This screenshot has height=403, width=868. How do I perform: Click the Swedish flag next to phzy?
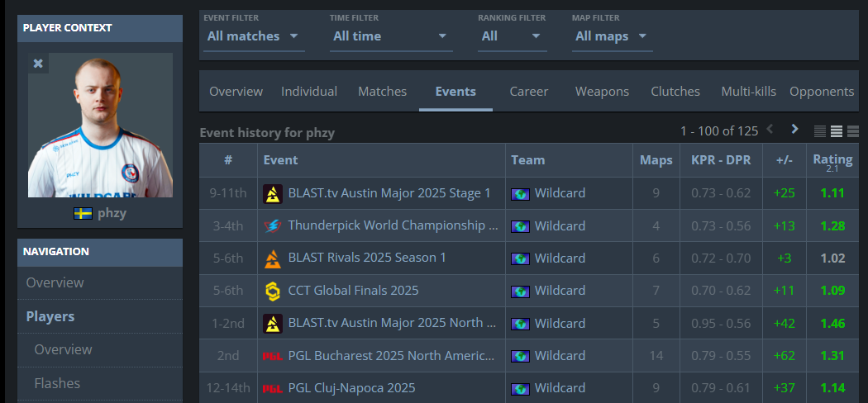[x=83, y=213]
